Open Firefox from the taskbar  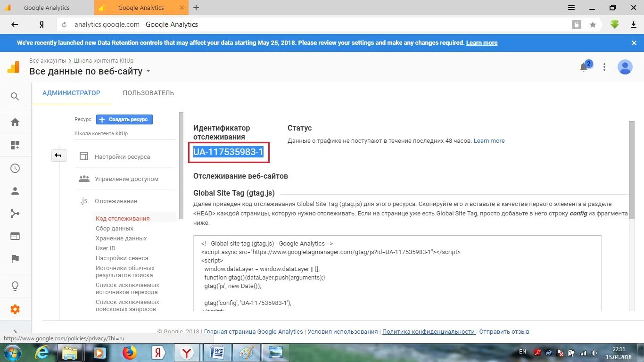[129, 353]
